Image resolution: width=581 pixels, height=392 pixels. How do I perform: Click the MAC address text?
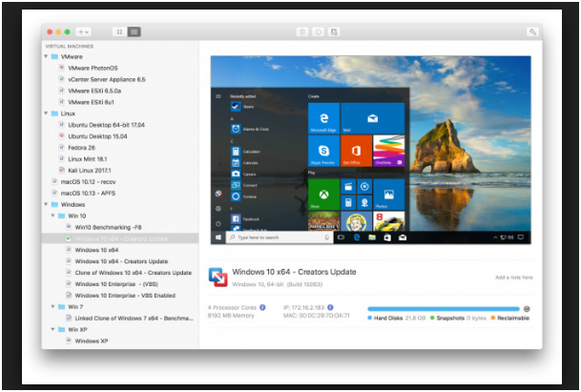point(316,316)
